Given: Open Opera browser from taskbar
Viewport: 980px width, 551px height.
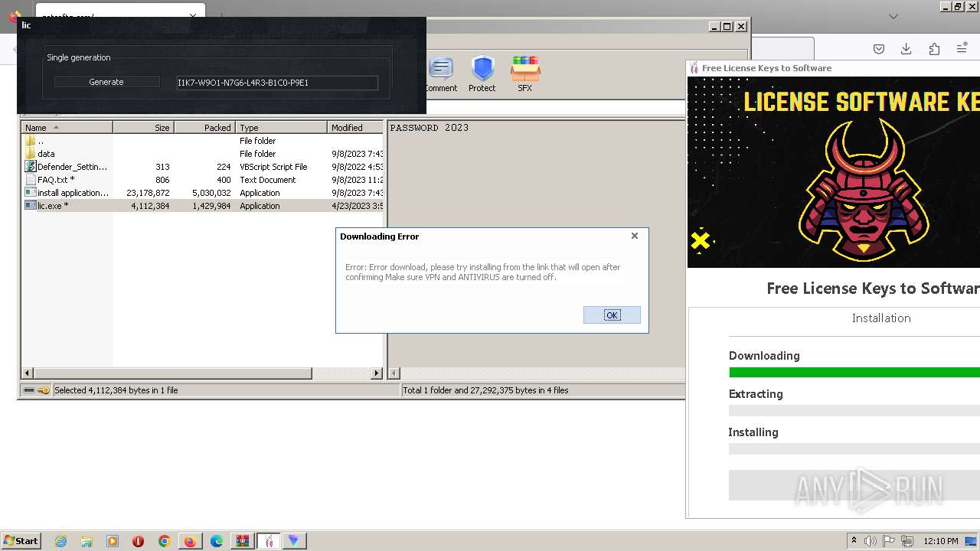Looking at the screenshot, I should 139,541.
